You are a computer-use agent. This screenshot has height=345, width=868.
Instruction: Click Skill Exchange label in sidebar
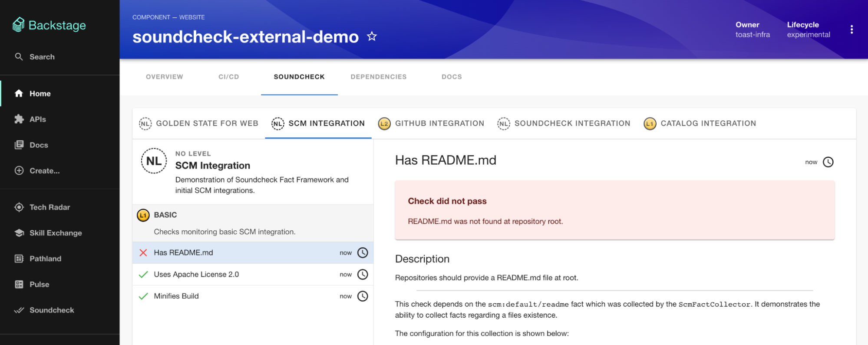pyautogui.click(x=56, y=233)
